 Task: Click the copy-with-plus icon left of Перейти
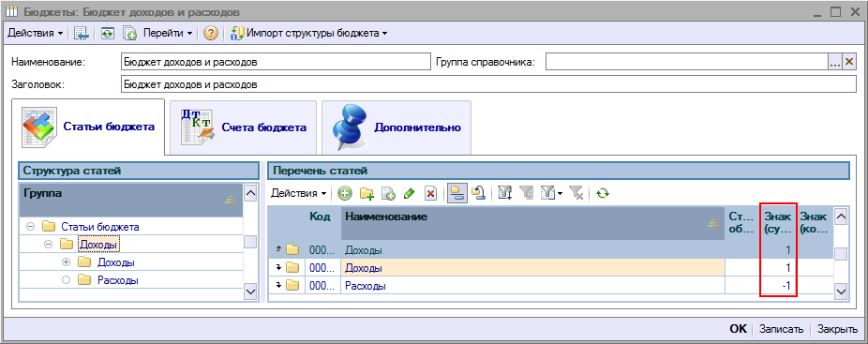[x=129, y=33]
